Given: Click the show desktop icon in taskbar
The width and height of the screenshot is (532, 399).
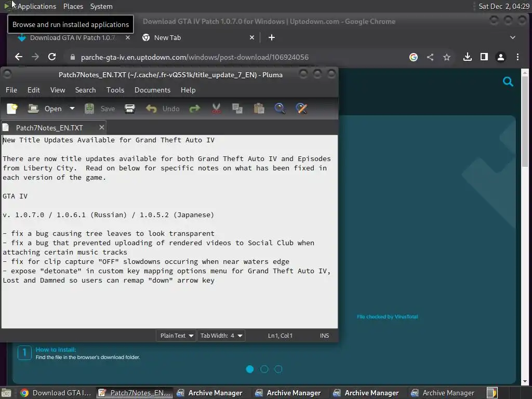Looking at the screenshot, I should tap(6, 393).
